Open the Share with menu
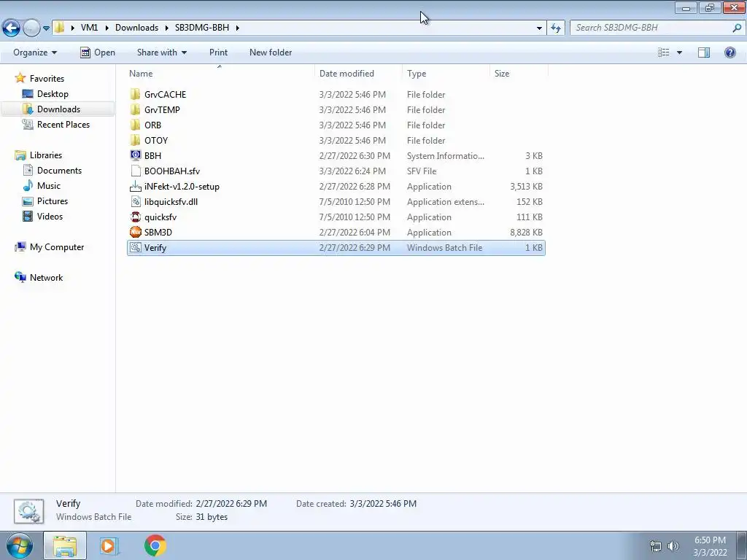747x560 pixels. pos(161,52)
